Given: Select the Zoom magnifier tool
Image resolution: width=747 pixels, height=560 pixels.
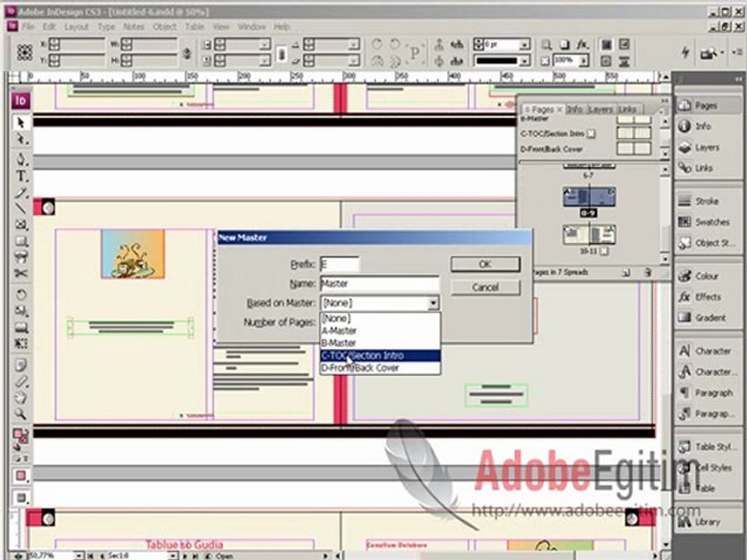Looking at the screenshot, I should pyautogui.click(x=20, y=414).
